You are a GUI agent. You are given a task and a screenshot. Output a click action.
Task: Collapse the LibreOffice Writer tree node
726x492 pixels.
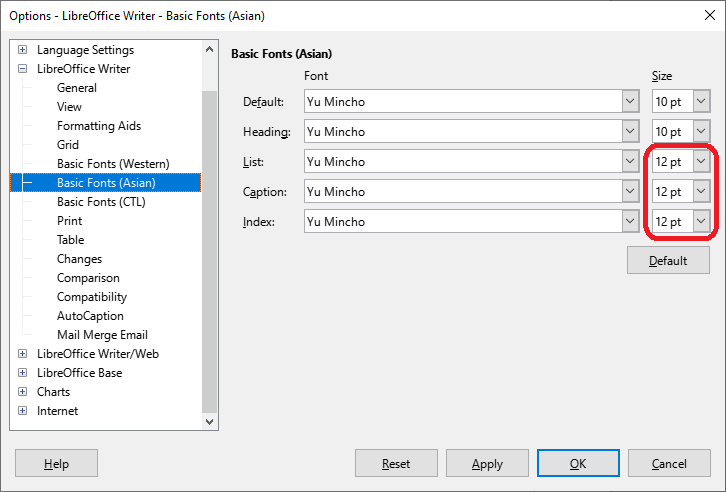(x=22, y=69)
